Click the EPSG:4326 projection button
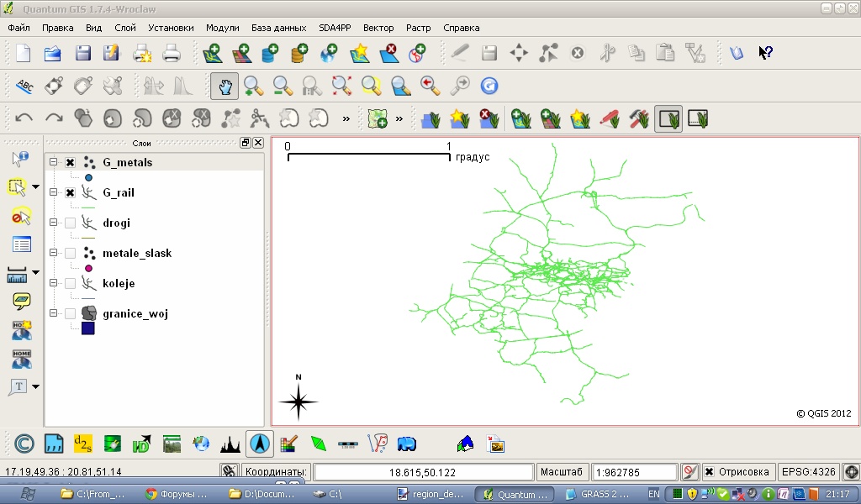The width and height of the screenshot is (861, 504). click(x=808, y=472)
